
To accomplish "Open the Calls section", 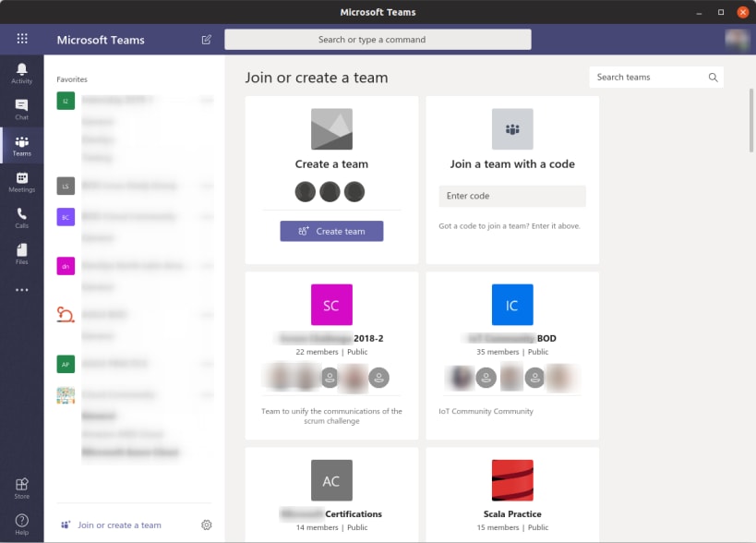I will [22, 218].
